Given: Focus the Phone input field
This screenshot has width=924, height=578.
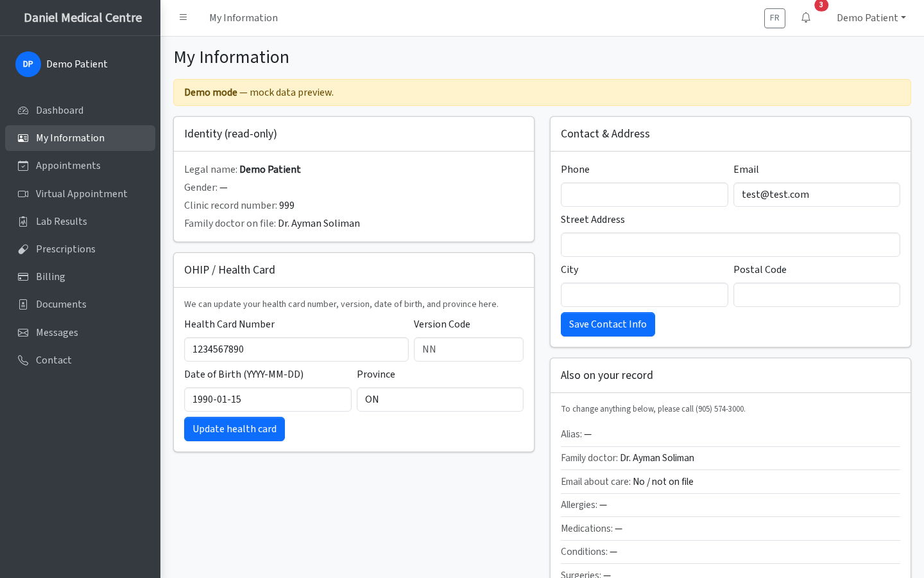Looking at the screenshot, I should pyautogui.click(x=644, y=195).
